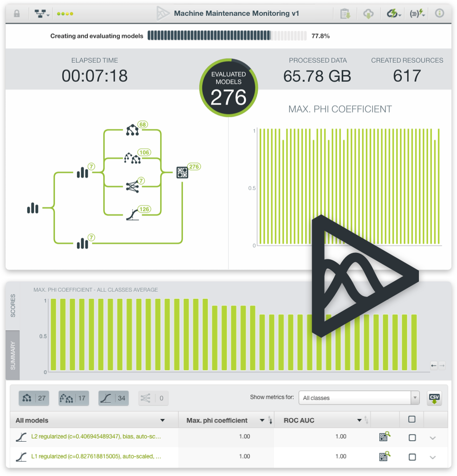Click the clipboard with arrow toolbar icon
This screenshot has width=457, height=476.
pyautogui.click(x=345, y=13)
